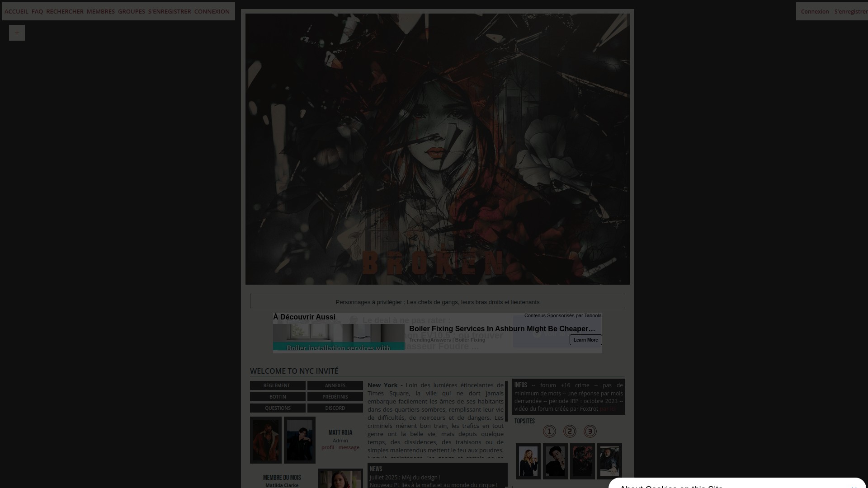
Task: Click the S'enregistrer link at top right
Action: (851, 11)
